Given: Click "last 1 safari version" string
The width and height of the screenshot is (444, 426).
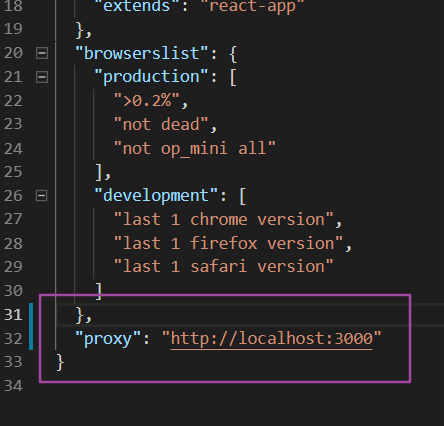Looking at the screenshot, I should (224, 267).
